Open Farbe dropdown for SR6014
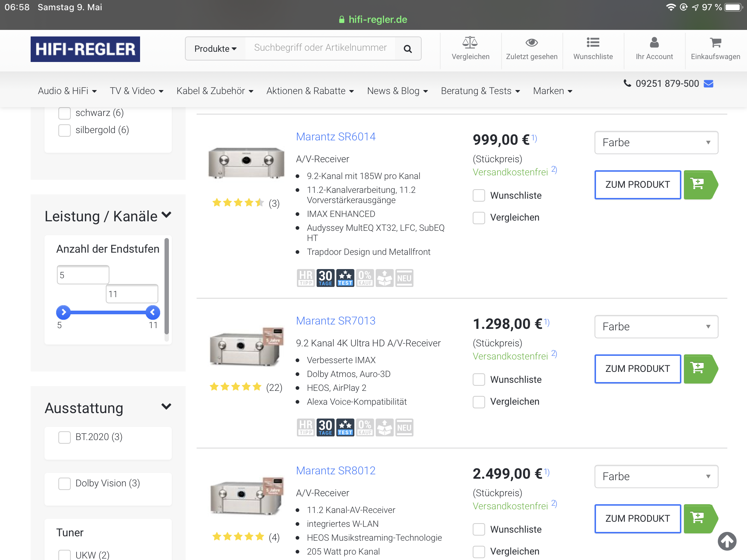Viewport: 747px width, 560px height. 656,143
